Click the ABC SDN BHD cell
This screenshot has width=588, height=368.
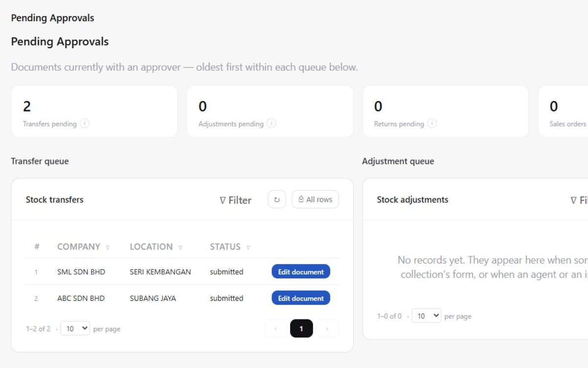(81, 298)
